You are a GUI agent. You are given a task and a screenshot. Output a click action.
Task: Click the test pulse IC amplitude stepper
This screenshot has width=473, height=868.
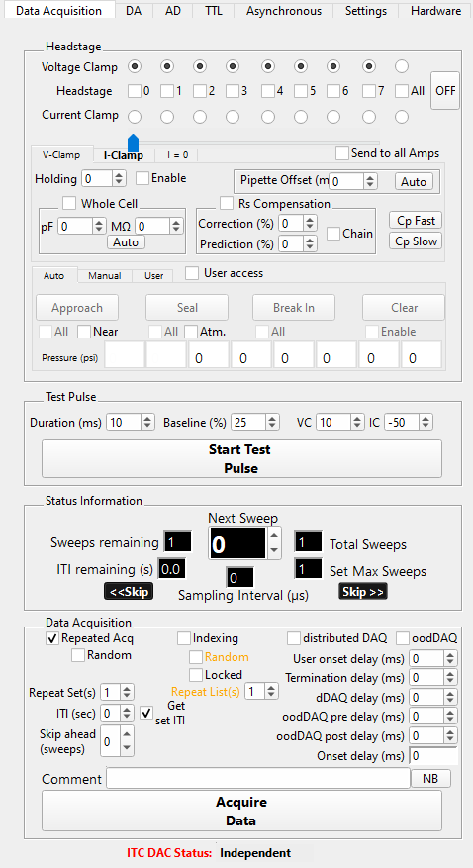click(426, 423)
